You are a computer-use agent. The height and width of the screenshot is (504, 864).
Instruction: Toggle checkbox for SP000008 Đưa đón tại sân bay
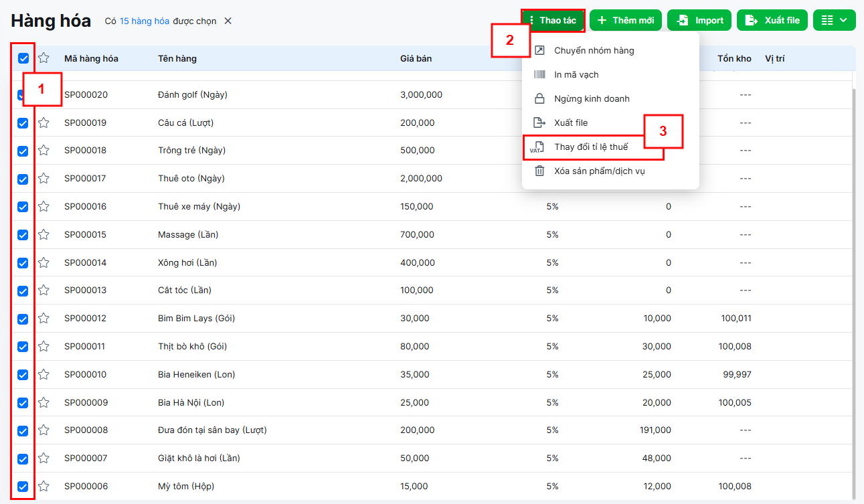pos(23,431)
